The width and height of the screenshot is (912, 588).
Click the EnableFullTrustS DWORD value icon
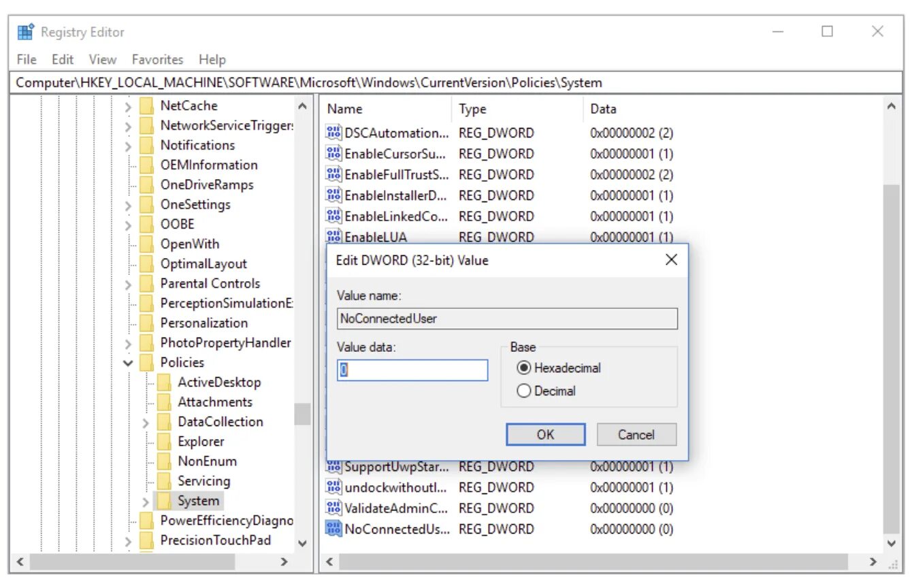[333, 174]
